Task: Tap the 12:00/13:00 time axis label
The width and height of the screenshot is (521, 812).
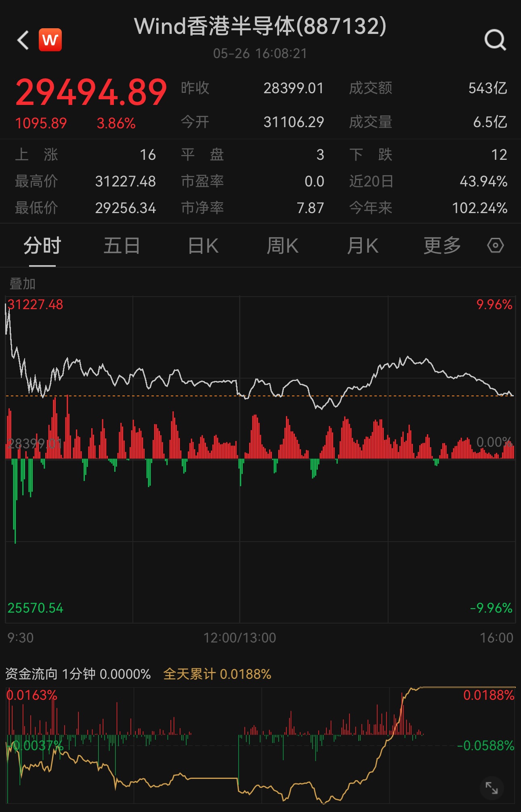Action: point(239,638)
